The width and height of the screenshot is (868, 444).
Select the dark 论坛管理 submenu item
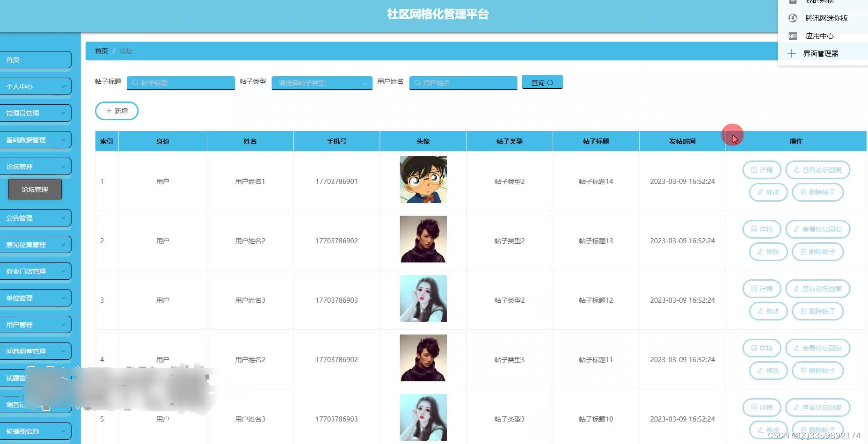[35, 189]
